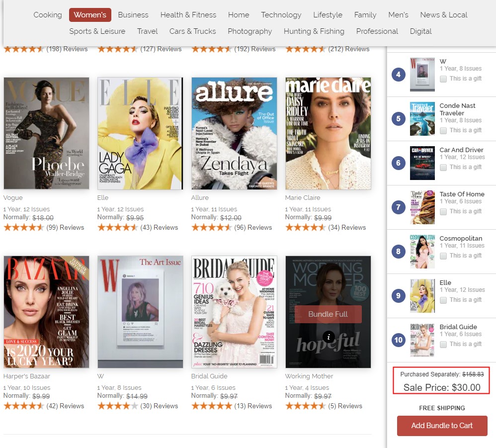Tick gift box for Car And Driver
The width and height of the screenshot is (496, 448).
point(443,168)
